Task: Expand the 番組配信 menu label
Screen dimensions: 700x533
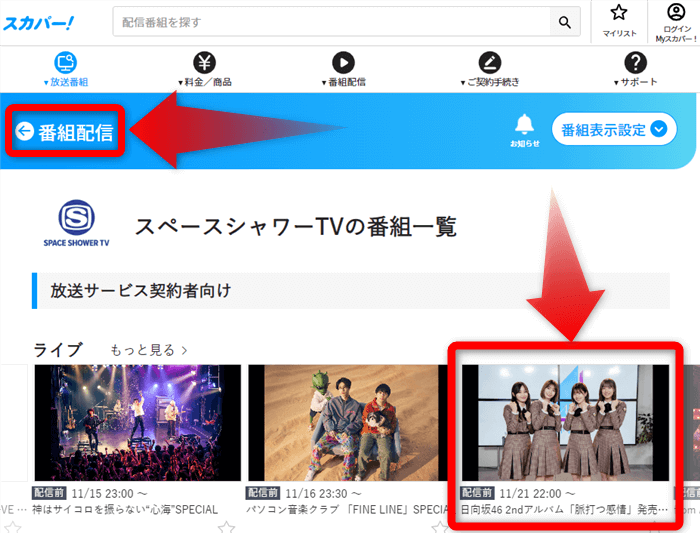Action: [x=344, y=82]
